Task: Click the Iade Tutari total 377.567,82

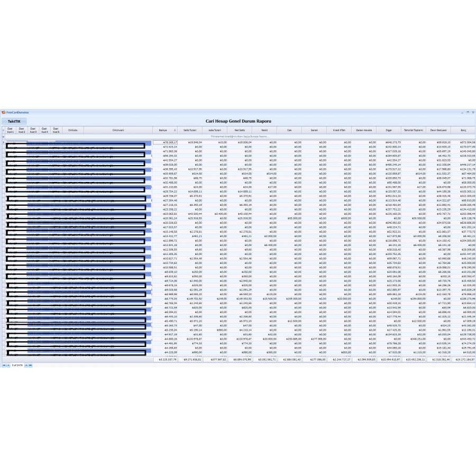Action: click(215, 360)
